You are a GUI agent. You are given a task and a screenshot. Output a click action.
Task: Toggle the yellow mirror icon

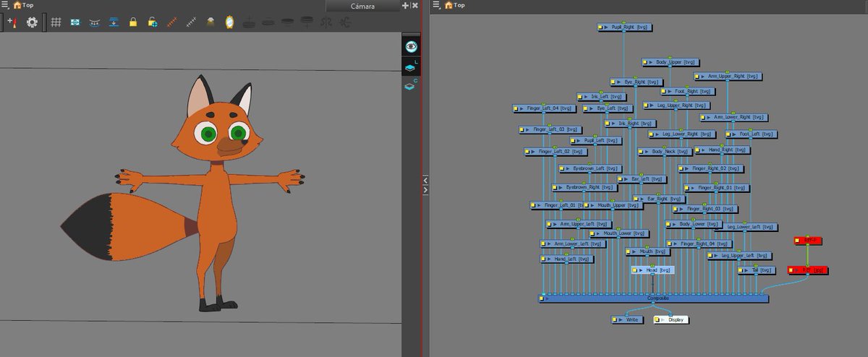click(230, 22)
